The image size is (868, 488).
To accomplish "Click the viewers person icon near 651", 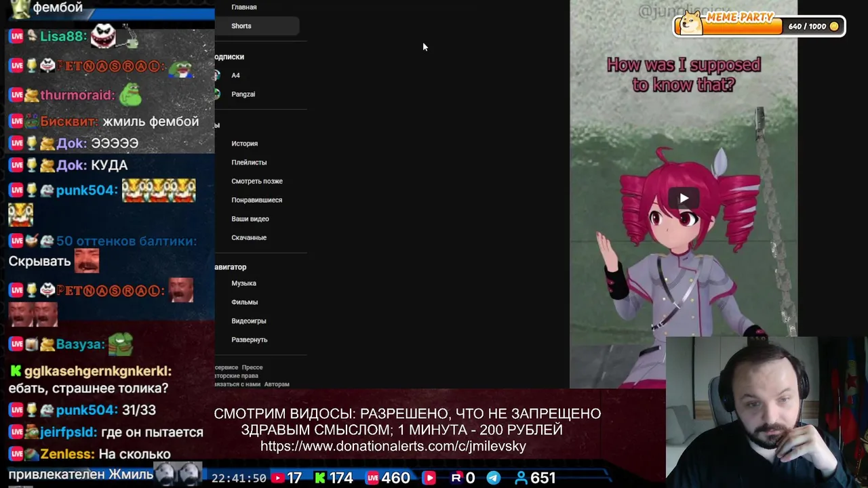I will click(x=521, y=478).
